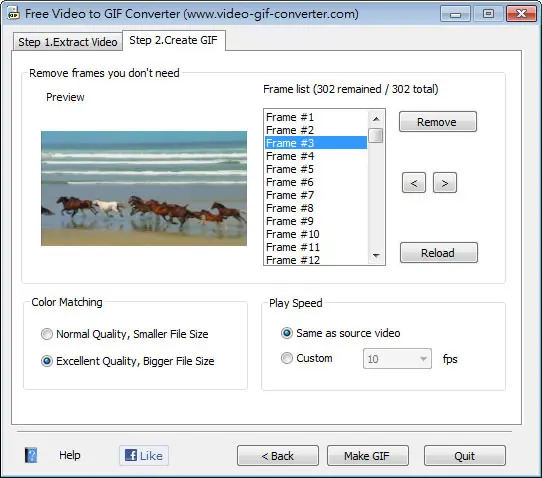Maximize the converter window
The width and height of the screenshot is (542, 478).
[488, 14]
